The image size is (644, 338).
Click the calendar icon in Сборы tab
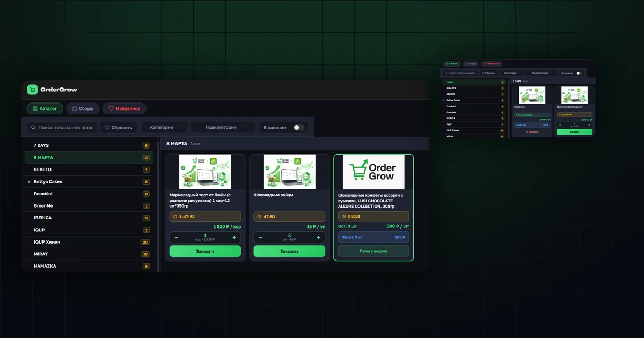point(75,108)
